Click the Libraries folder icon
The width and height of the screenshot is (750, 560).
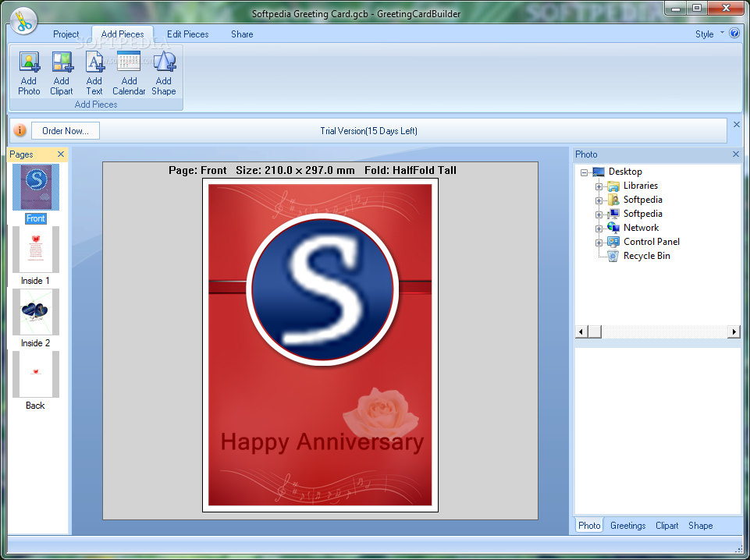[613, 186]
